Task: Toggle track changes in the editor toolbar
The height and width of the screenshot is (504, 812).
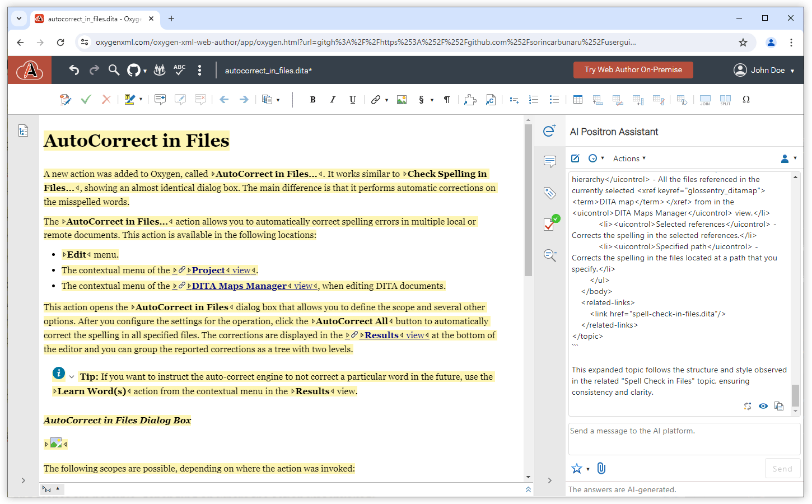Action: (66, 100)
